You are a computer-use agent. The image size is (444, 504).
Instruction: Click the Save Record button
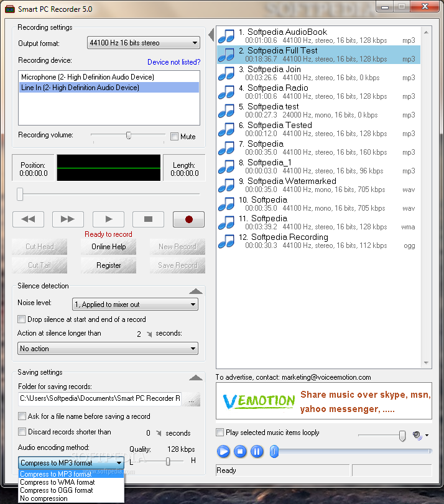[177, 265]
